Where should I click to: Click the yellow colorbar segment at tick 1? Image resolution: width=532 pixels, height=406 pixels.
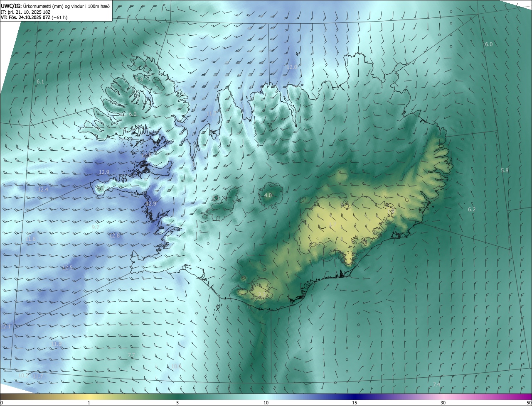[x=89, y=397]
